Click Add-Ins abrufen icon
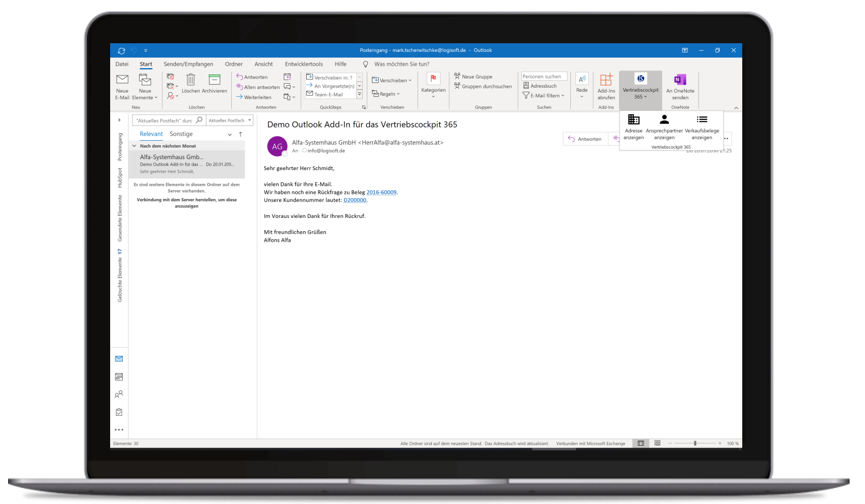865x504 pixels. tap(606, 80)
